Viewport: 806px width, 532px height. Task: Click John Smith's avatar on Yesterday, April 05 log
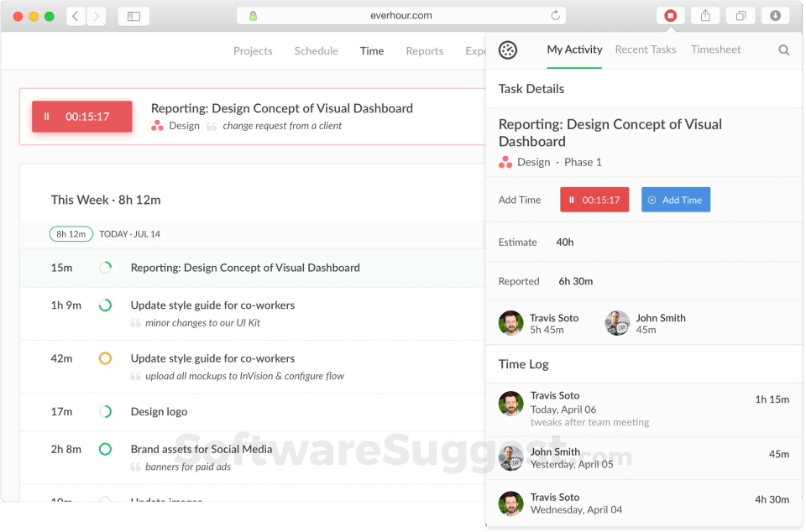[x=511, y=457]
